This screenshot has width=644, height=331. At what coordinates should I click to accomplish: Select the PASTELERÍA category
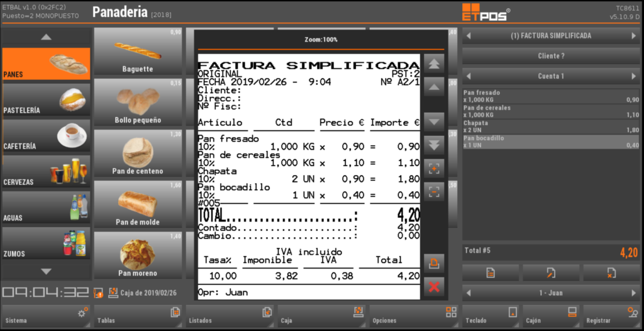[x=46, y=99]
